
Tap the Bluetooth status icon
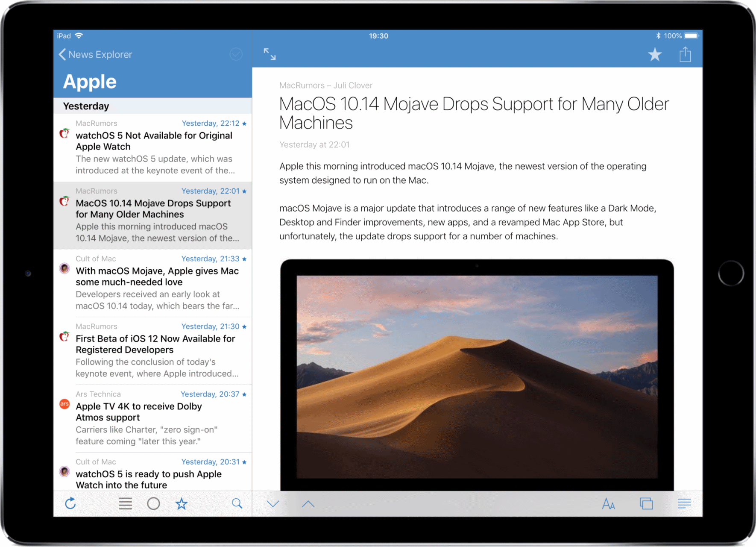[658, 36]
